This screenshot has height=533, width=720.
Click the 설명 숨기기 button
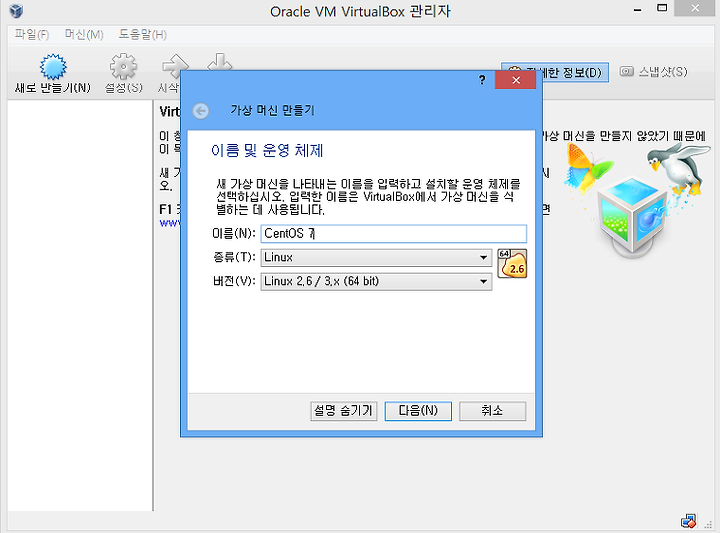point(343,411)
